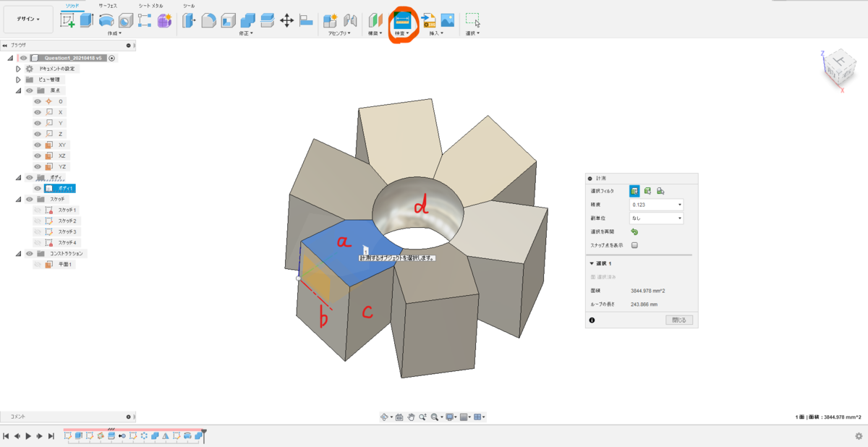Select the Shell tool

point(228,21)
